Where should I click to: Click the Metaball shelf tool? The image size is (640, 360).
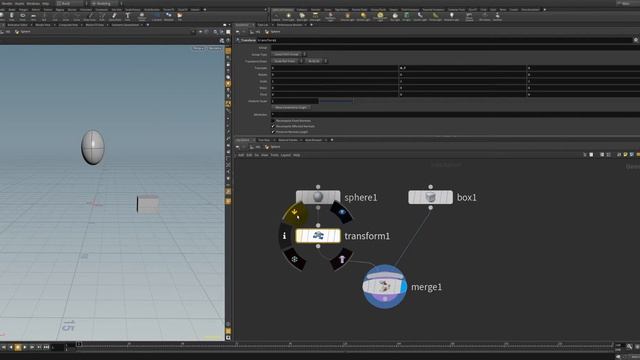click(169, 16)
